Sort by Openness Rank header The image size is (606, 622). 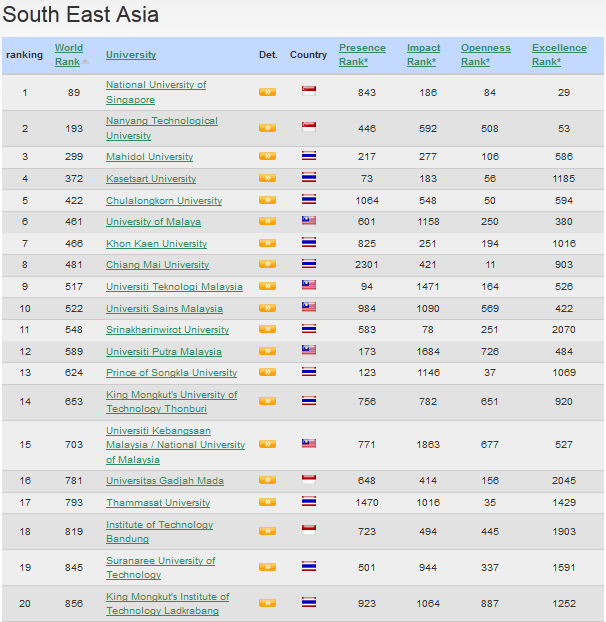click(x=485, y=55)
